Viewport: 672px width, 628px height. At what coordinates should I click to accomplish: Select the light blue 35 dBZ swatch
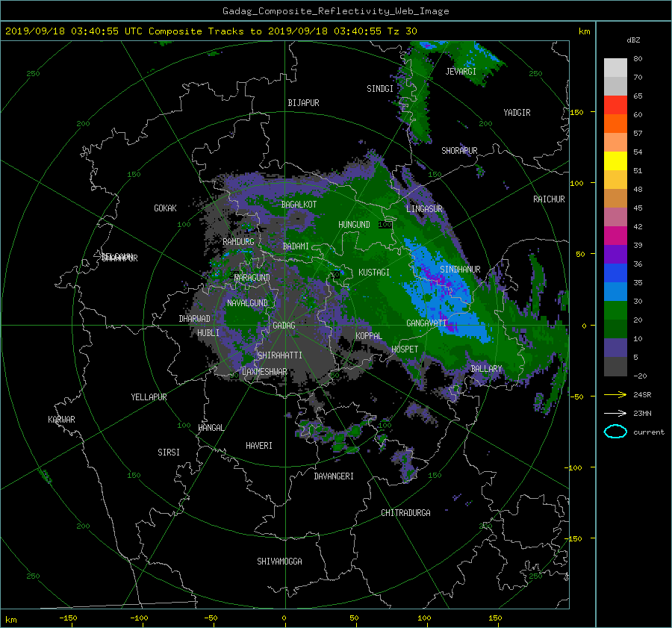click(615, 291)
